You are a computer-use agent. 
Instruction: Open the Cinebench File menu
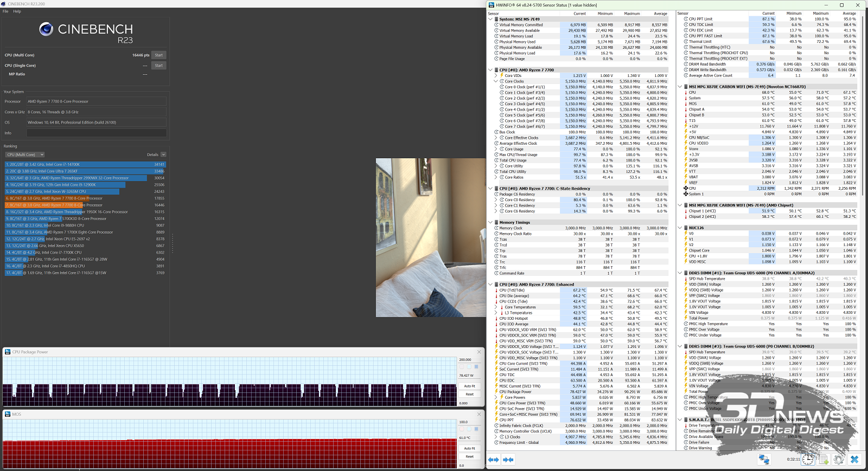(x=5, y=11)
